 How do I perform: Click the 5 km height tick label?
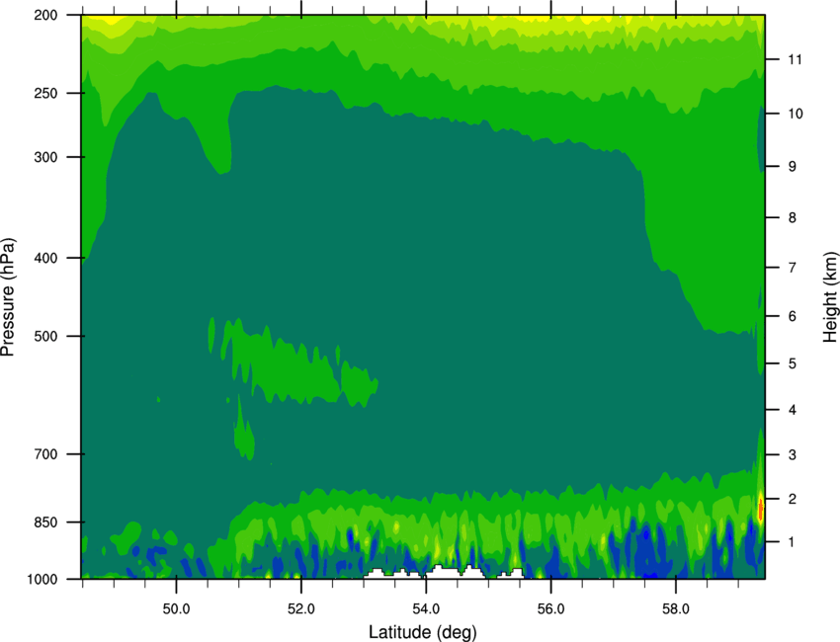792,363
